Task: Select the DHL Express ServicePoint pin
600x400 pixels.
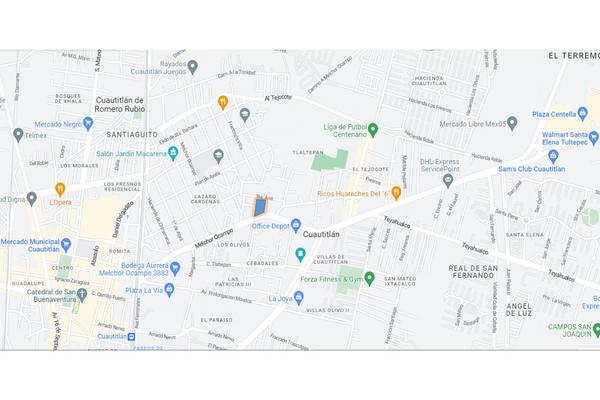Action: 448,181
